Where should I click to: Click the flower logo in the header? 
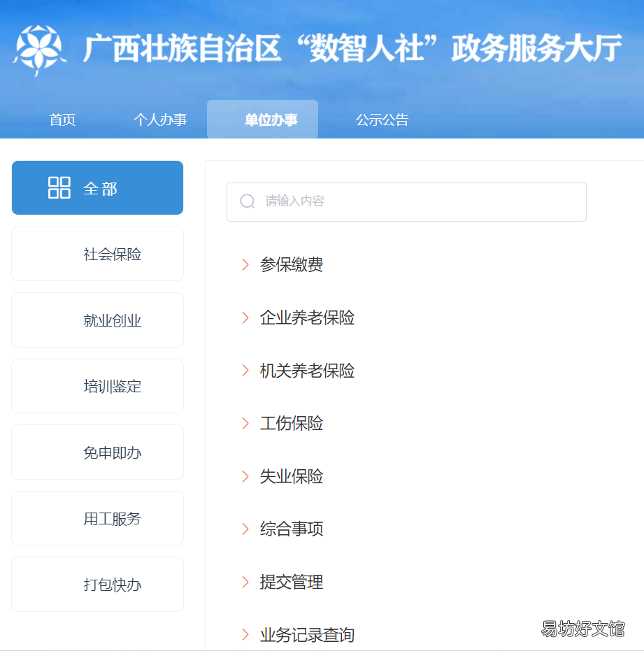(39, 50)
